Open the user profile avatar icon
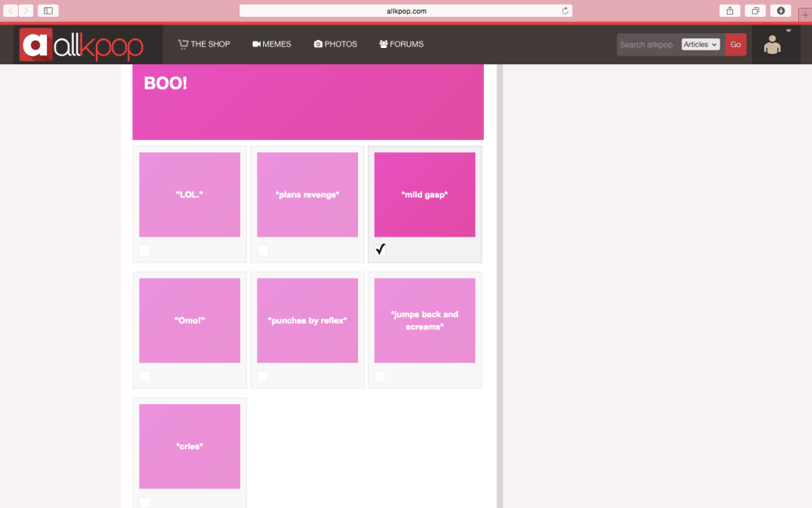The image size is (812, 508). coord(772,46)
